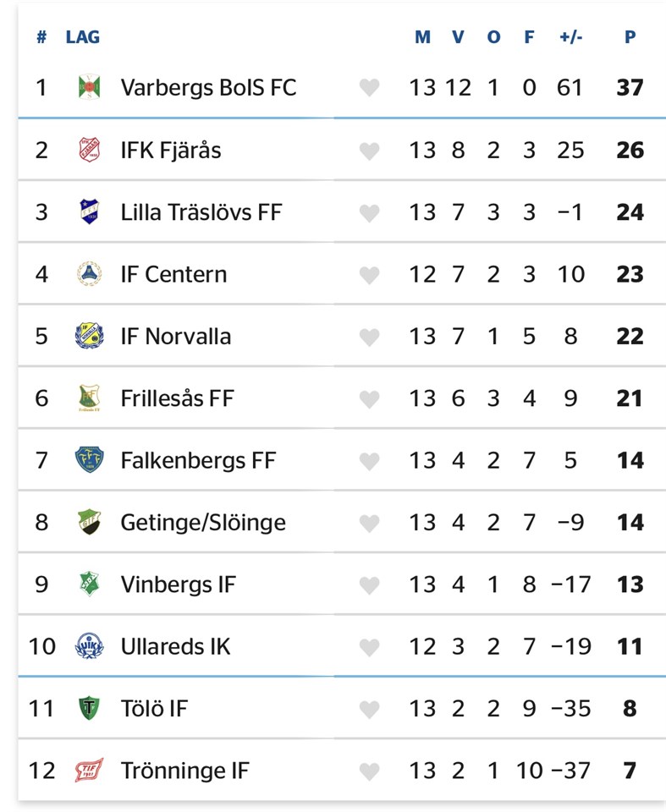Click the M matches played header
Image resolution: width=666 pixels, height=812 pixels.
422,37
